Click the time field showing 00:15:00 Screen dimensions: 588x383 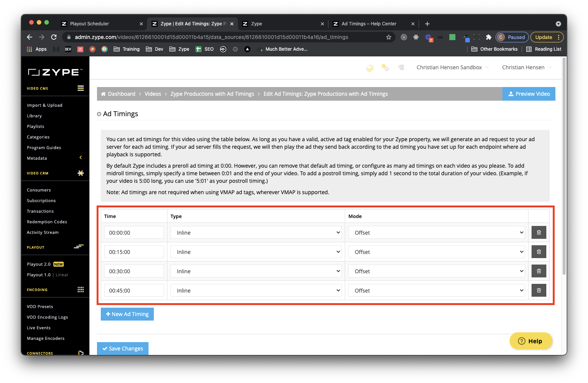point(134,252)
